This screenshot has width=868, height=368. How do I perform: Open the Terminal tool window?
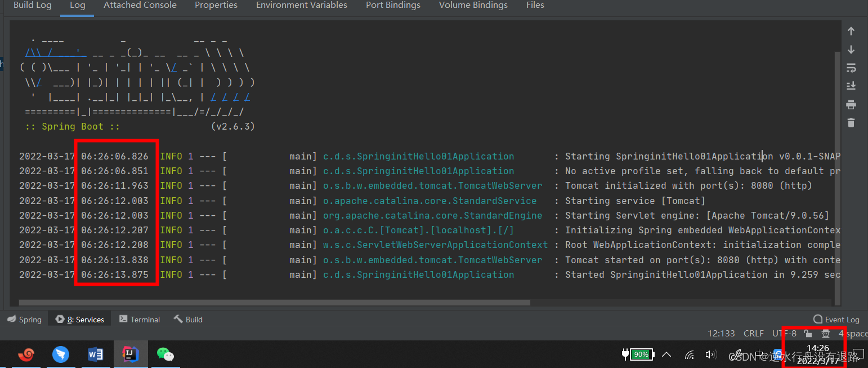coord(140,320)
